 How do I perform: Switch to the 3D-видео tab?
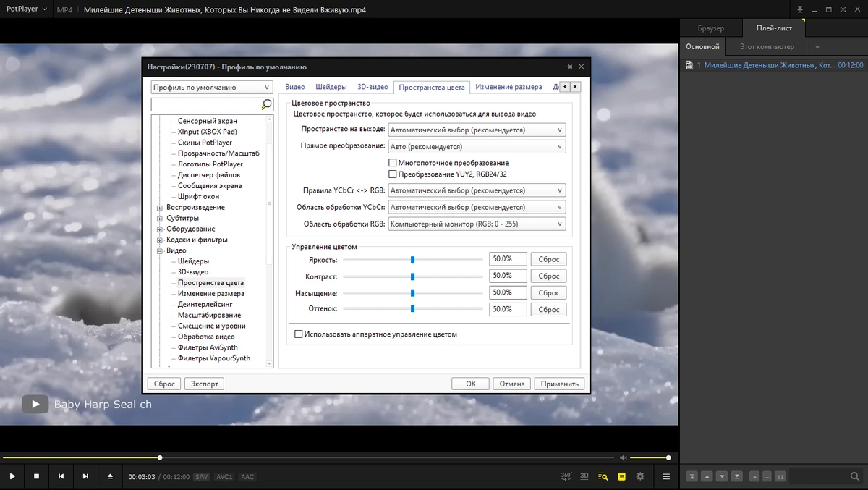(x=373, y=87)
